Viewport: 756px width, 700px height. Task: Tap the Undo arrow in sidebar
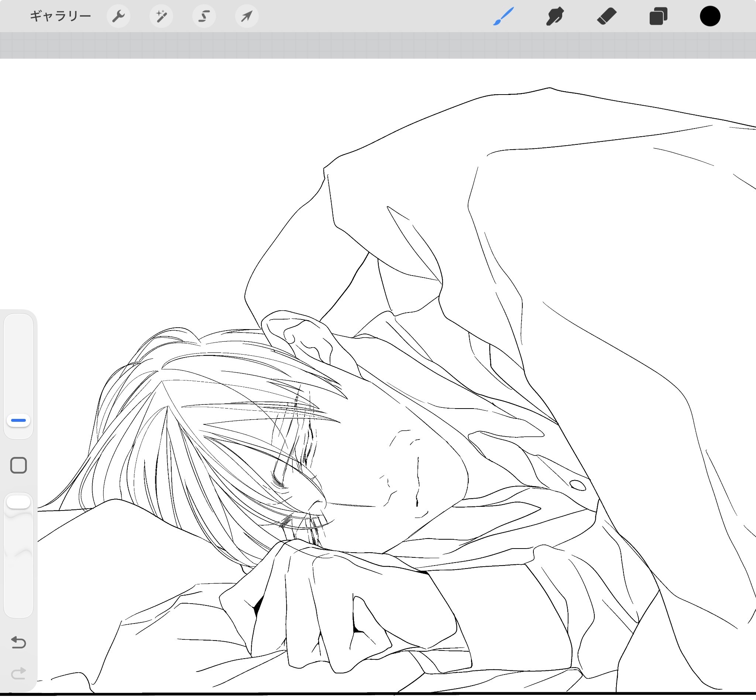(x=18, y=642)
